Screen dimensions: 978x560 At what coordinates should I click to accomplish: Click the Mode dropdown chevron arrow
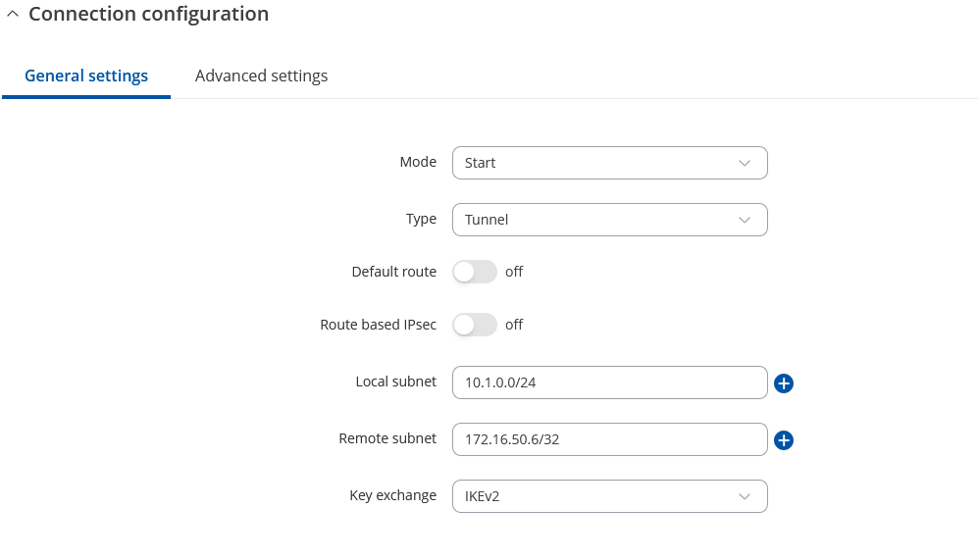click(745, 163)
